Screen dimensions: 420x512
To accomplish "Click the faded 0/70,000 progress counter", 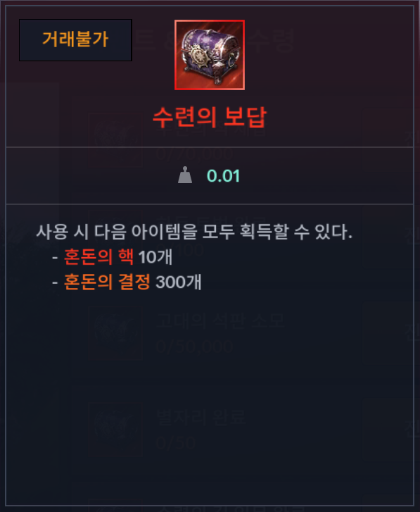I will tap(195, 154).
